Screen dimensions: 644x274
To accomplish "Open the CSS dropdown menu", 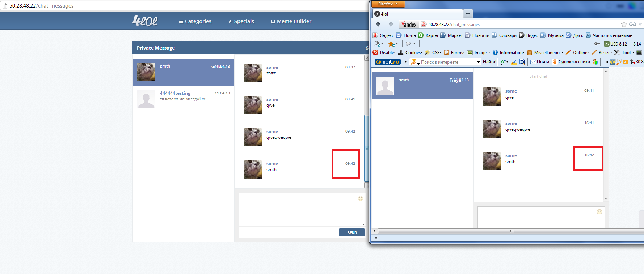I will point(433,52).
